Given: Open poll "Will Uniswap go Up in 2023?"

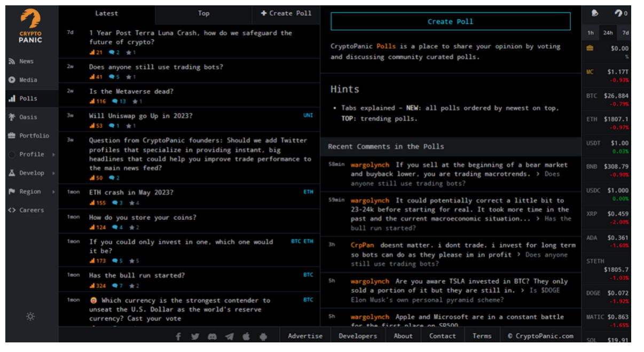Looking at the screenshot, I should tap(141, 116).
